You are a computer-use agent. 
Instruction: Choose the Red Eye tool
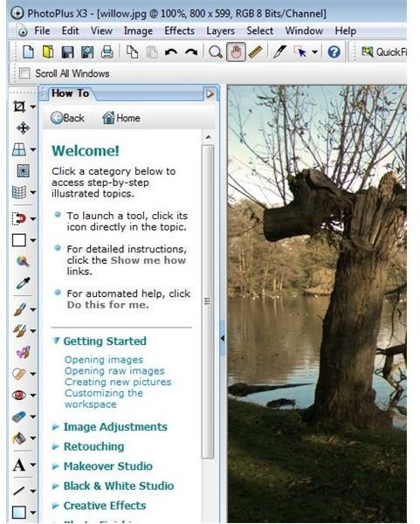tap(19, 395)
